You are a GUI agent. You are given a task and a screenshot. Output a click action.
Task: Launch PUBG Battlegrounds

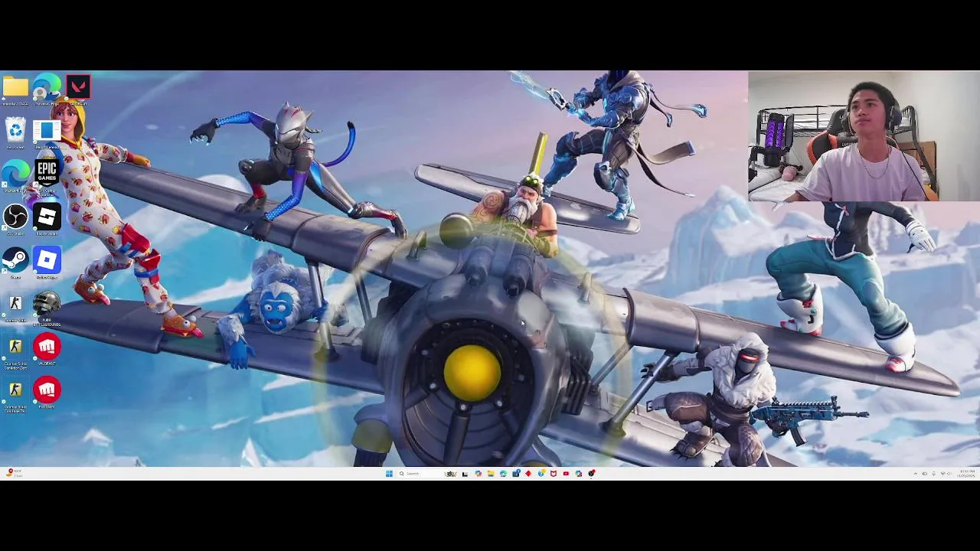pos(47,305)
